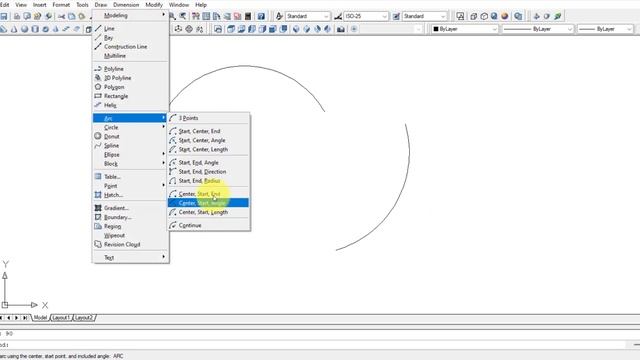Open the Format menu
This screenshot has height=360, width=640.
coord(61,5)
